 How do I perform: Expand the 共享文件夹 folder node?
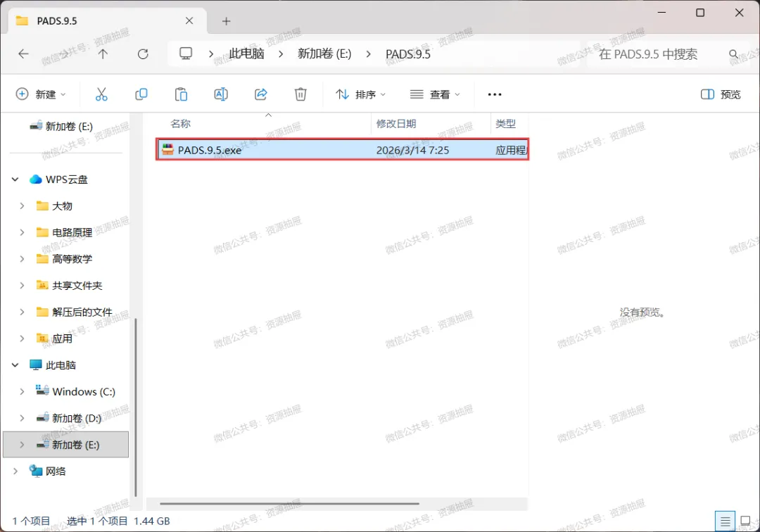coord(22,286)
